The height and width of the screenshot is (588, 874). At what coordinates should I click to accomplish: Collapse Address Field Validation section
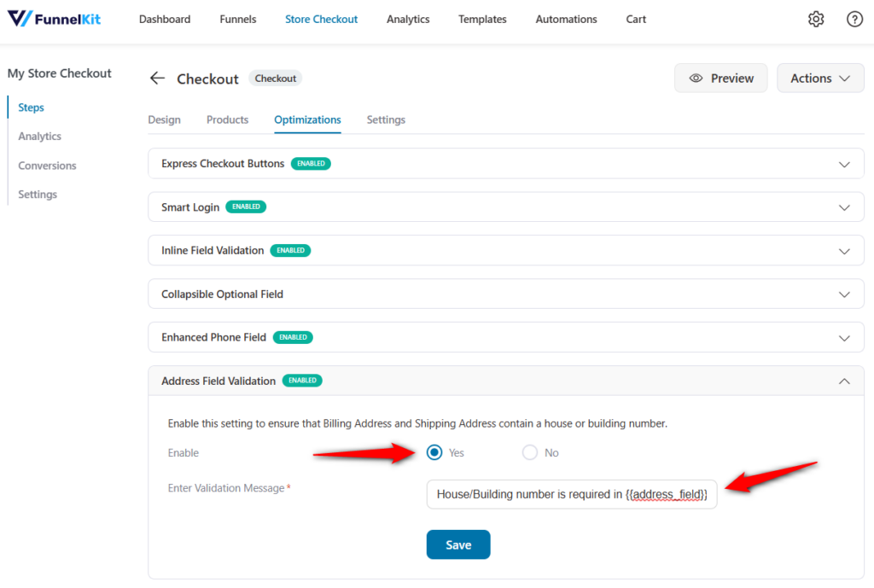(x=844, y=381)
